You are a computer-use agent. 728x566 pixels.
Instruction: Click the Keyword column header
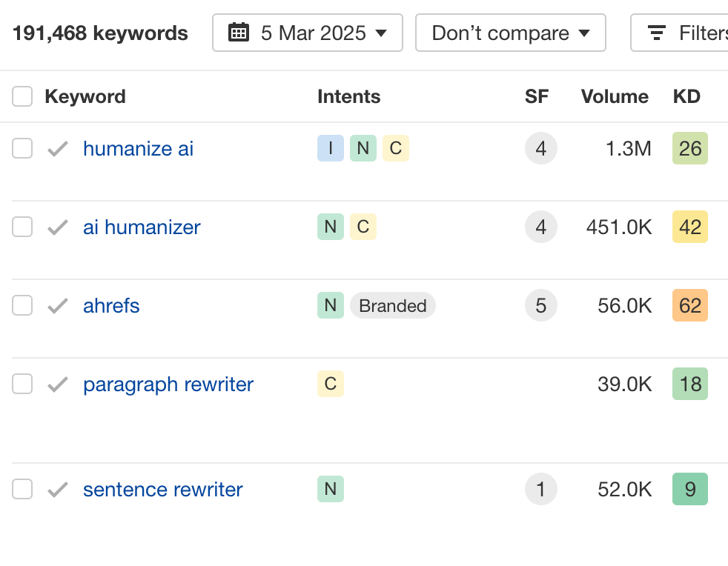click(85, 96)
